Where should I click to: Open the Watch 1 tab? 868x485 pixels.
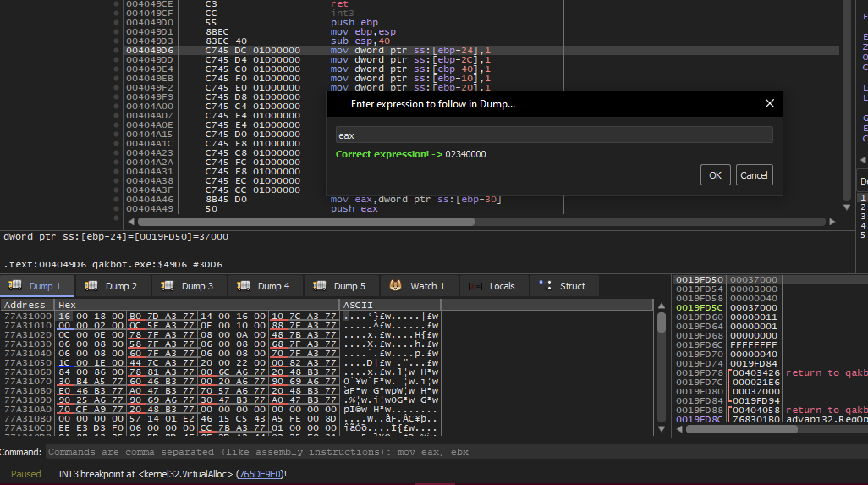click(419, 286)
